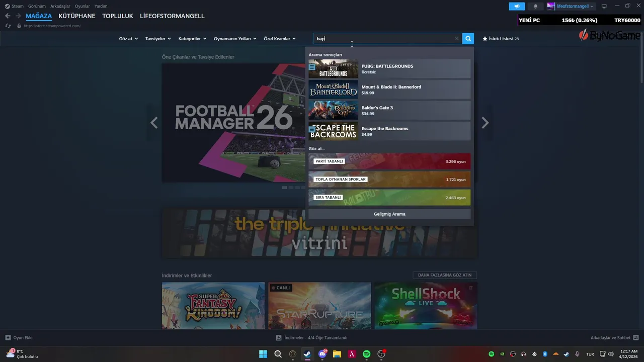Click the Bluetooth tray icon
Image resolution: width=644 pixels, height=362 pixels.
545,354
